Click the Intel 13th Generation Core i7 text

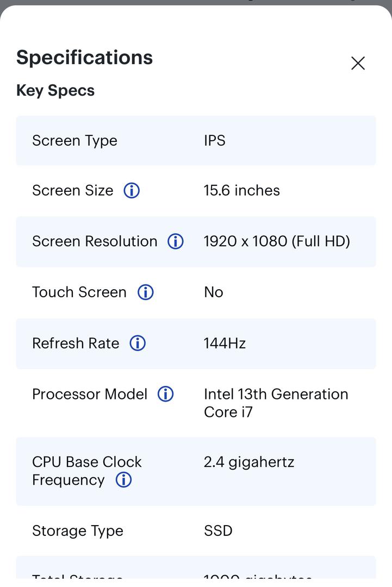276,403
